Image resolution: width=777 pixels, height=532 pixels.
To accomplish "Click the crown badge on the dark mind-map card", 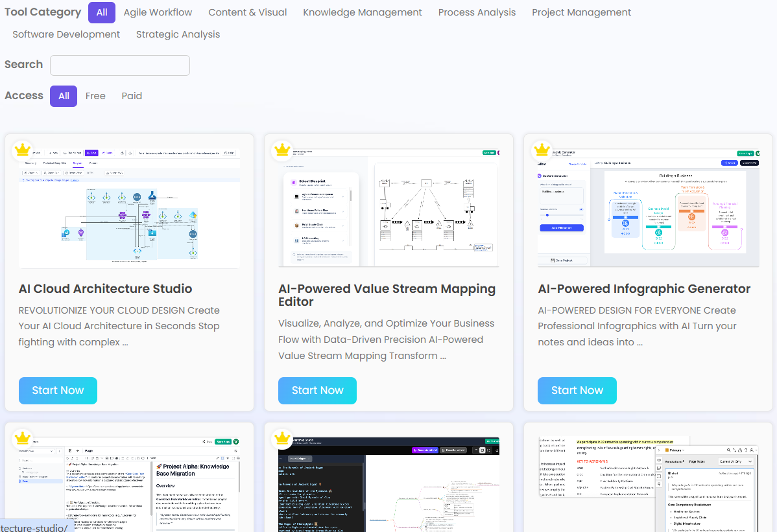I will pyautogui.click(x=282, y=439).
